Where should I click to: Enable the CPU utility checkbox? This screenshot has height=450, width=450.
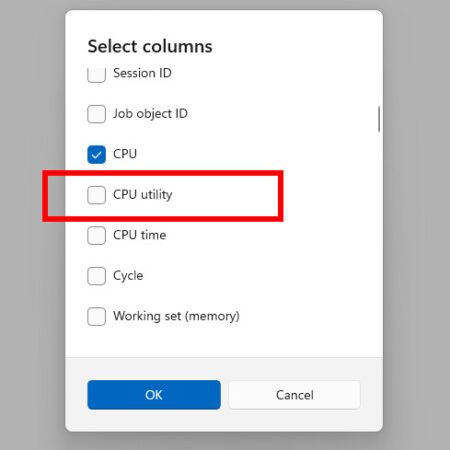[x=96, y=195]
